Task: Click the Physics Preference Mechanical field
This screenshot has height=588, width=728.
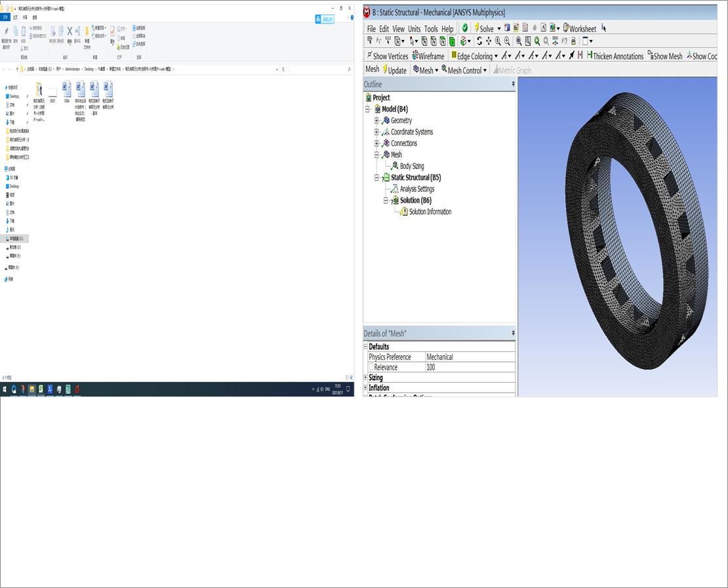Action: (470, 357)
